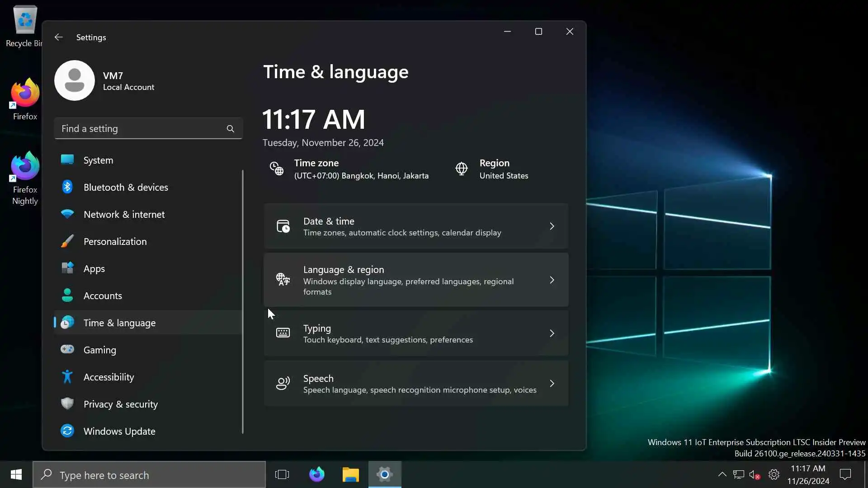This screenshot has height=488, width=868.
Task: Click the back arrow in Settings
Action: click(x=58, y=37)
